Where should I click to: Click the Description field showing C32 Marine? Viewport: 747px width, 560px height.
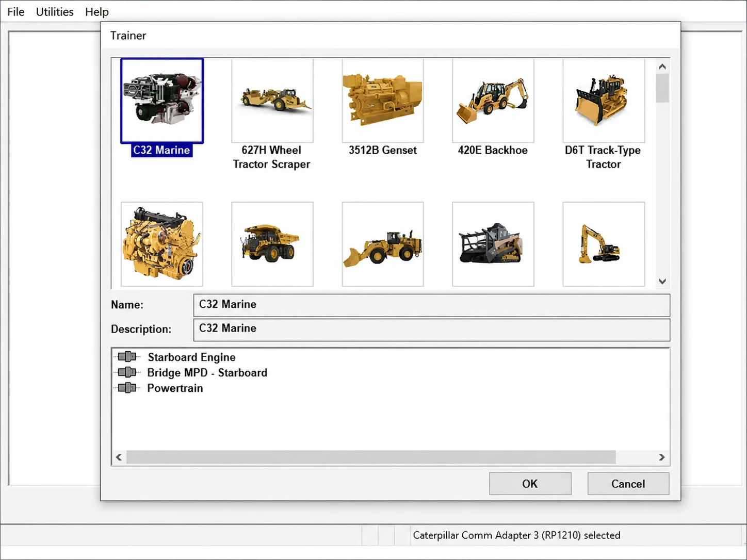point(432,329)
